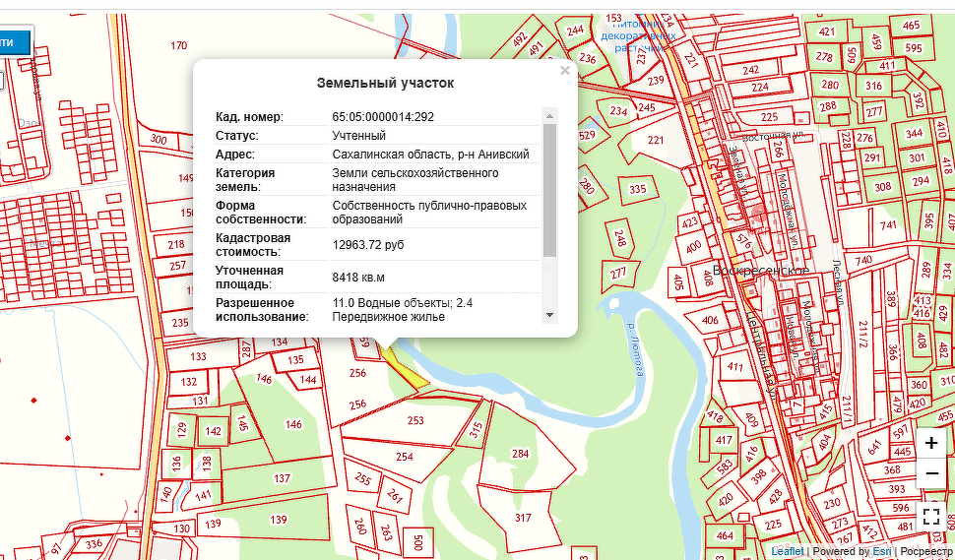955x560 pixels.
Task: Enter fullscreen map view
Action: 931,515
